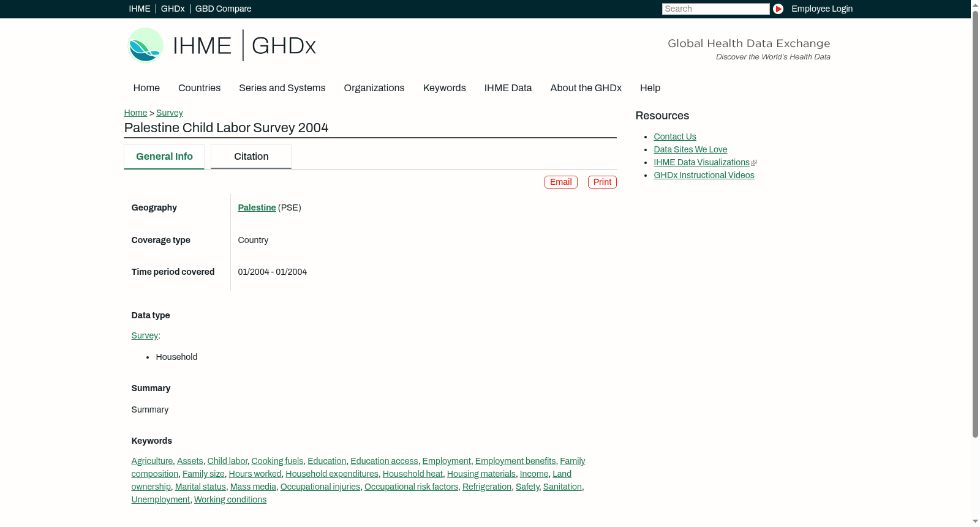
Task: Open About the GHDx menu
Action: pos(586,88)
